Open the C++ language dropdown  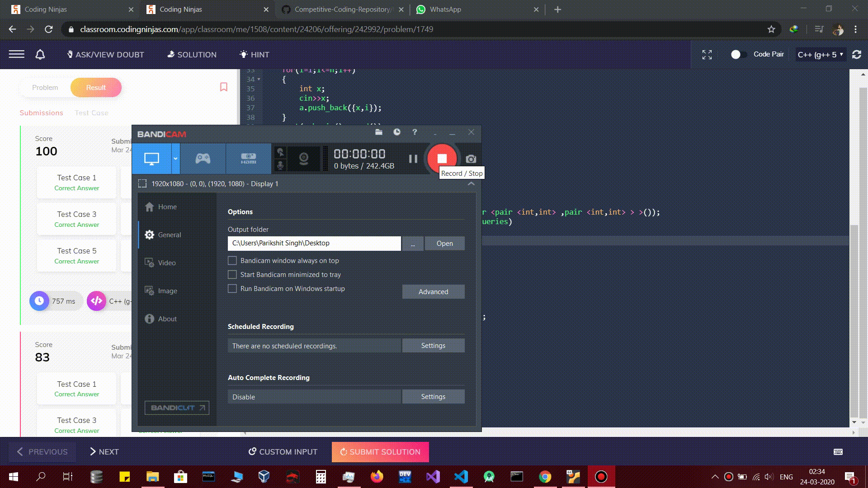[820, 55]
